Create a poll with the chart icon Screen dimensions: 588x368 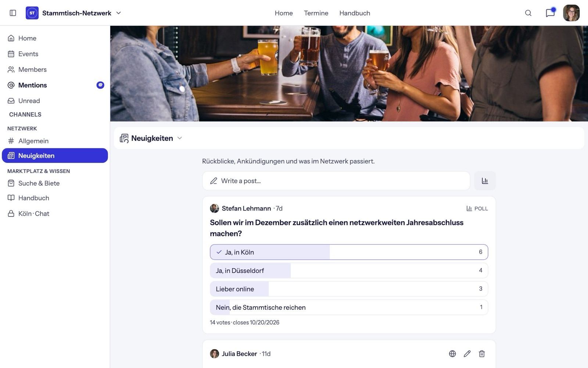(485, 181)
